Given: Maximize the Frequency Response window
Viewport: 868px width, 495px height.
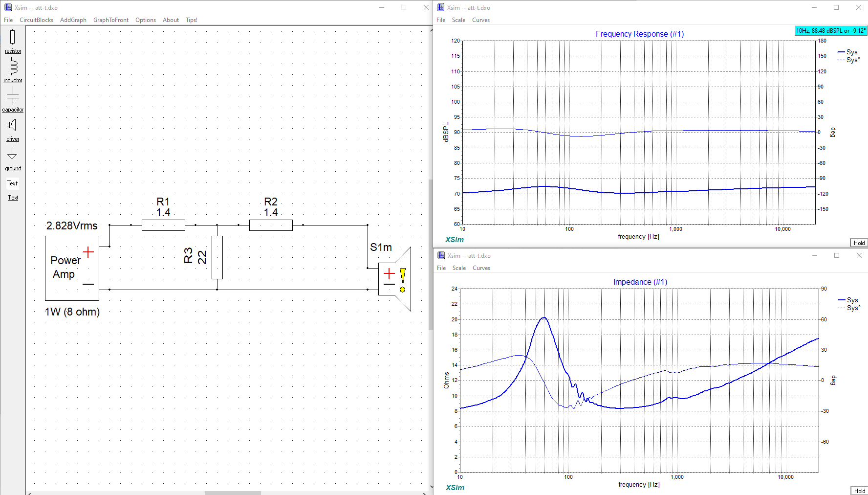Looking at the screenshot, I should tap(836, 7).
